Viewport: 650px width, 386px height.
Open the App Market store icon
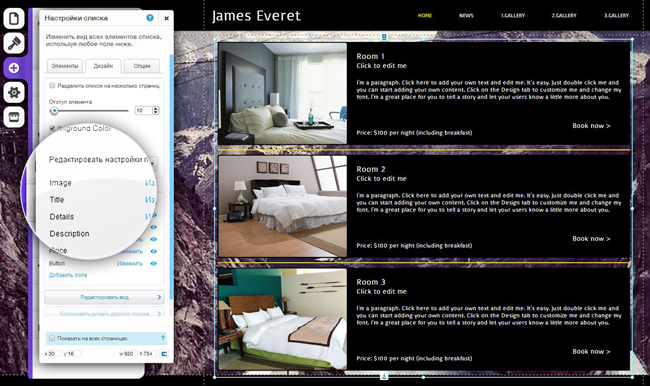[x=14, y=117]
